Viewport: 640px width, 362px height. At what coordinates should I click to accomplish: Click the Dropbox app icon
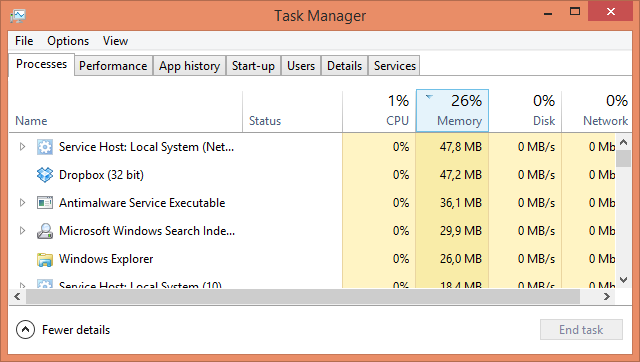pyautogui.click(x=44, y=175)
